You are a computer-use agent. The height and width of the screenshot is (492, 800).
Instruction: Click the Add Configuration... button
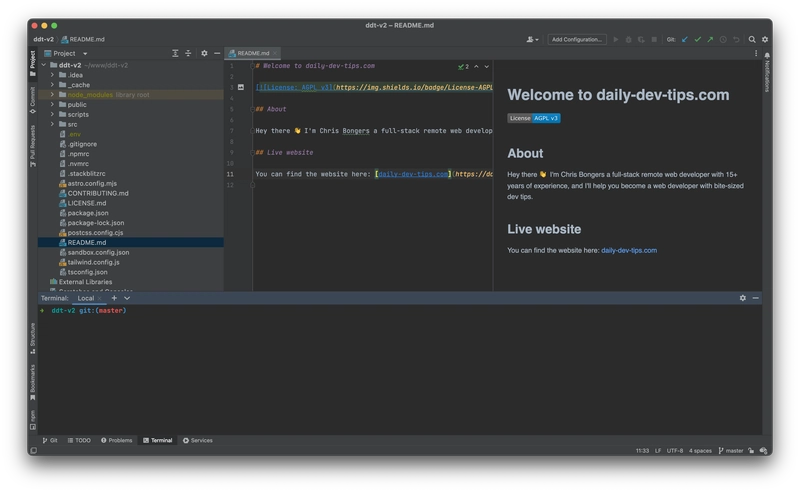click(577, 39)
